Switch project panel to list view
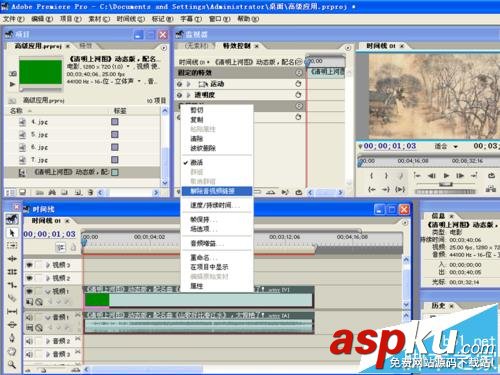This screenshot has width=500, height=375. (x=10, y=192)
